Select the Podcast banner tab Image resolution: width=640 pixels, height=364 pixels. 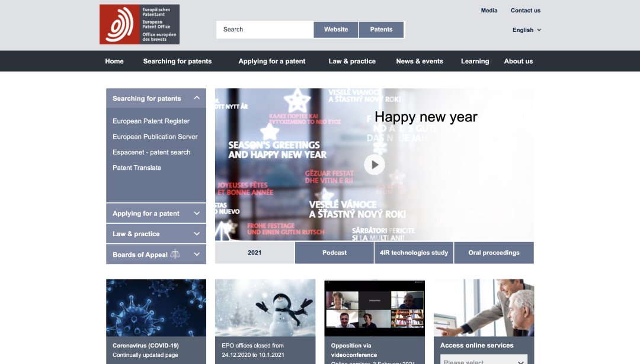[334, 253]
